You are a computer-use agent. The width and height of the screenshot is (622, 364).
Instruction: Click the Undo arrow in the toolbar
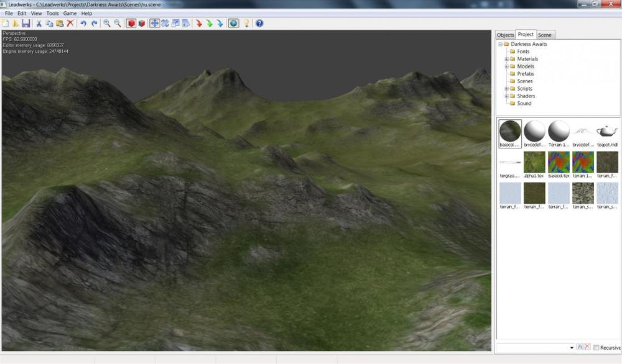click(83, 24)
